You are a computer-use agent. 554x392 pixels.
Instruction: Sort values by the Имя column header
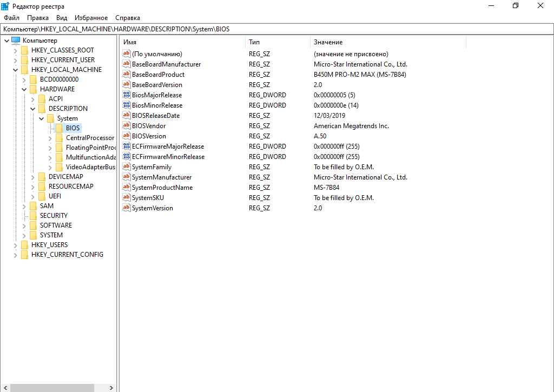tap(183, 42)
